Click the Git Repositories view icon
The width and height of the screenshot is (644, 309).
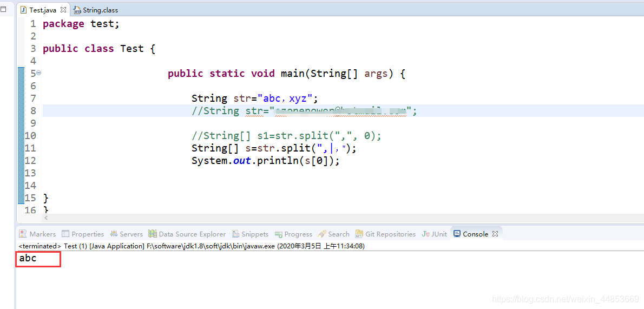coord(359,234)
